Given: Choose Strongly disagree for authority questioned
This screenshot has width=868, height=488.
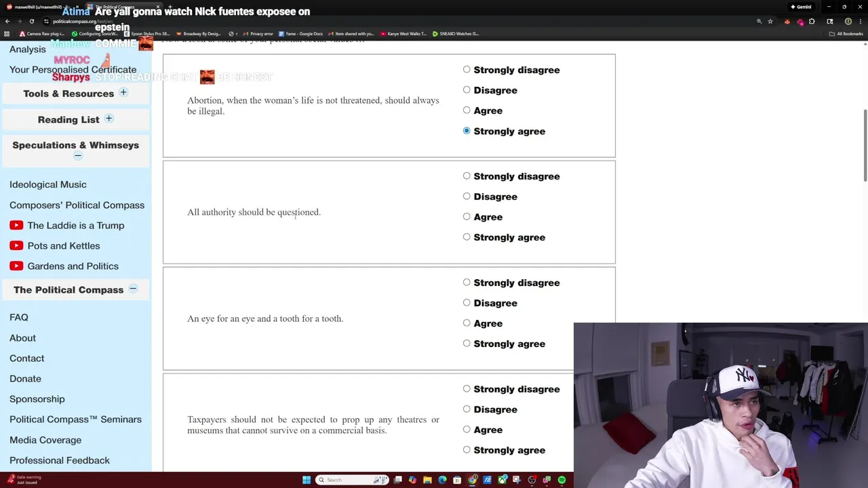Looking at the screenshot, I should tap(467, 176).
